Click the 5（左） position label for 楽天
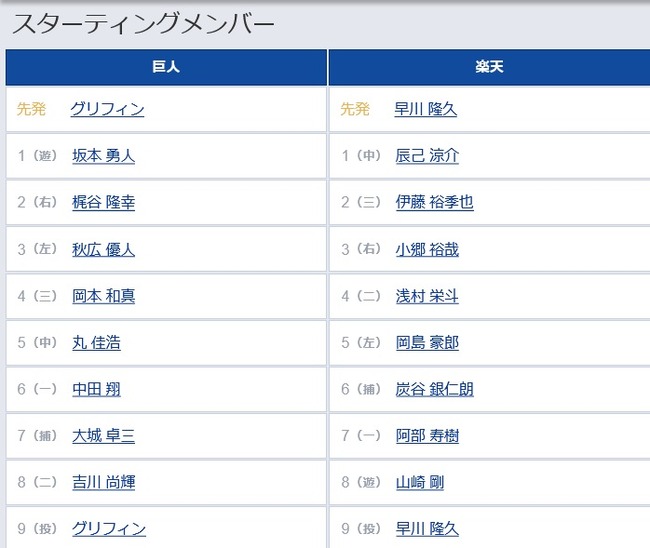The image size is (650, 548). pos(361,343)
